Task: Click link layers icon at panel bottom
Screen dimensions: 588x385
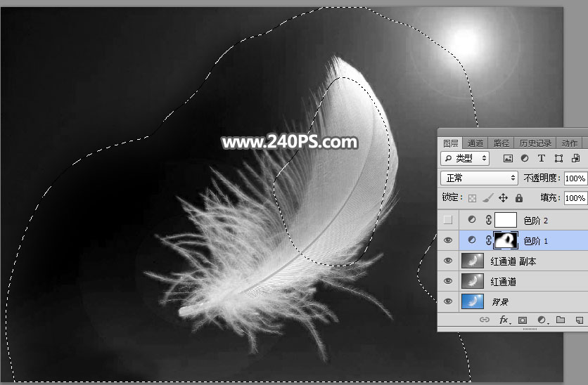Action: [485, 320]
